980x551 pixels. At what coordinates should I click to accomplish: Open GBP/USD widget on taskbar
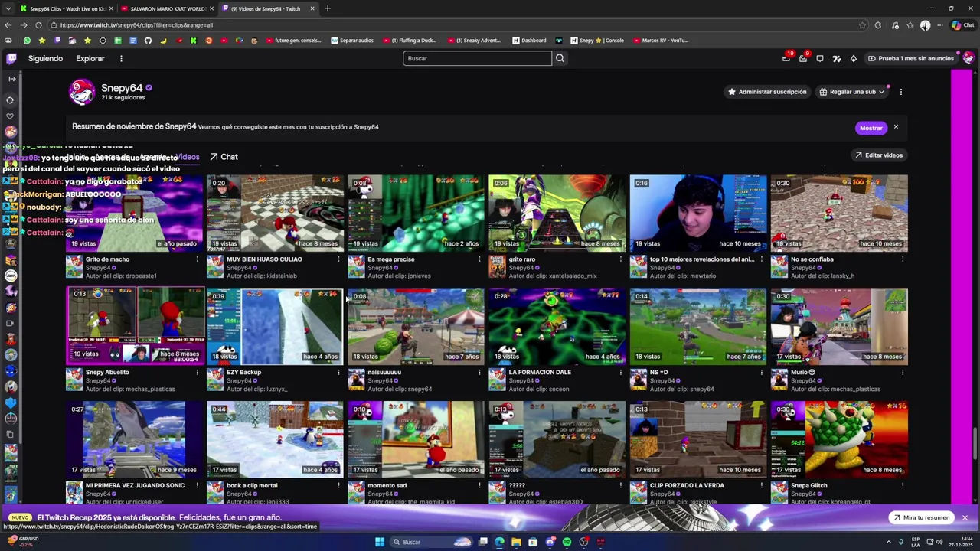point(23,541)
